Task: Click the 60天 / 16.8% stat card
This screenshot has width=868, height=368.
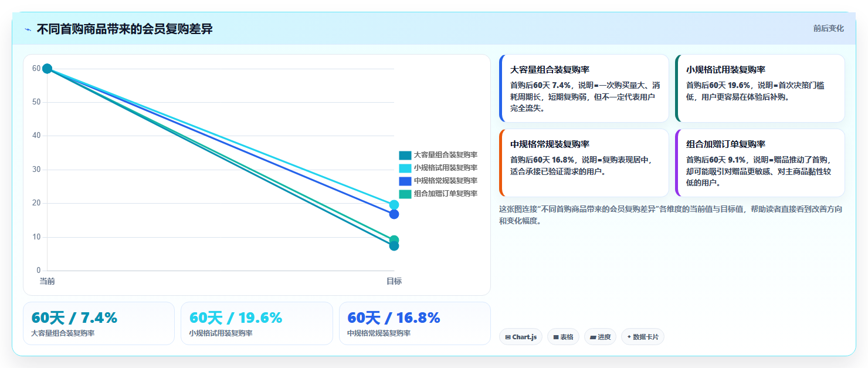Action: (x=415, y=323)
